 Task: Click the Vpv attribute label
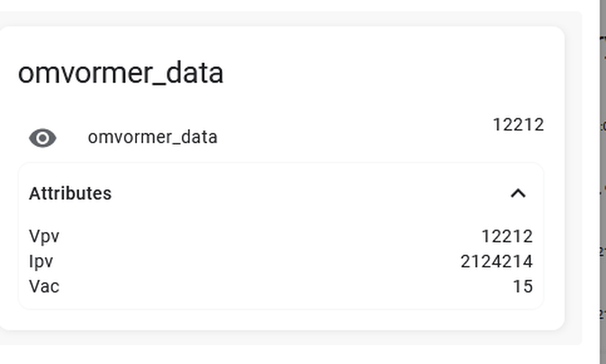click(44, 236)
